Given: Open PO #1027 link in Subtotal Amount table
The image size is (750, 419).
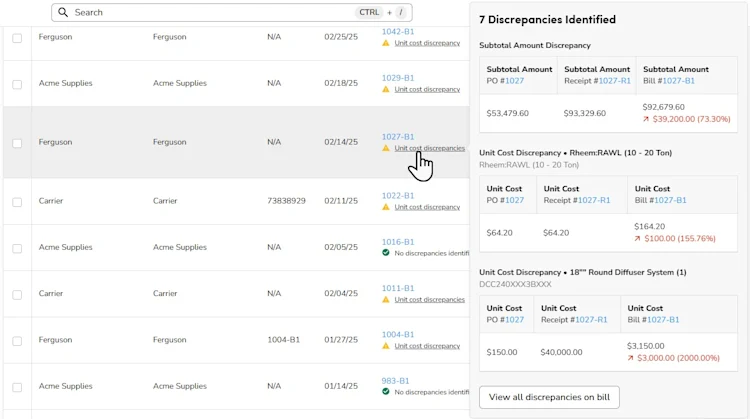Looking at the screenshot, I should click(515, 81).
